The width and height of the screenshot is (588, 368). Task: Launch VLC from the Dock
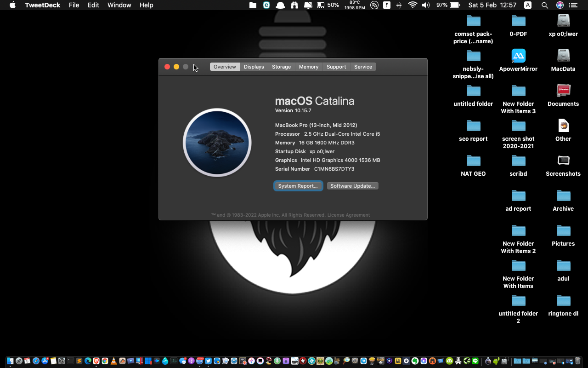(x=113, y=361)
